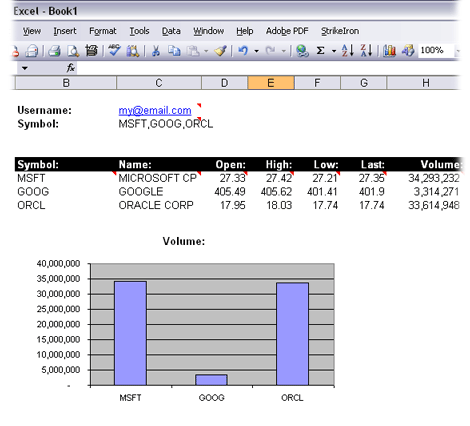Image resolution: width=470 pixels, height=426 pixels.
Task: Click the Paste clipboard icon
Action: [x=193, y=51]
